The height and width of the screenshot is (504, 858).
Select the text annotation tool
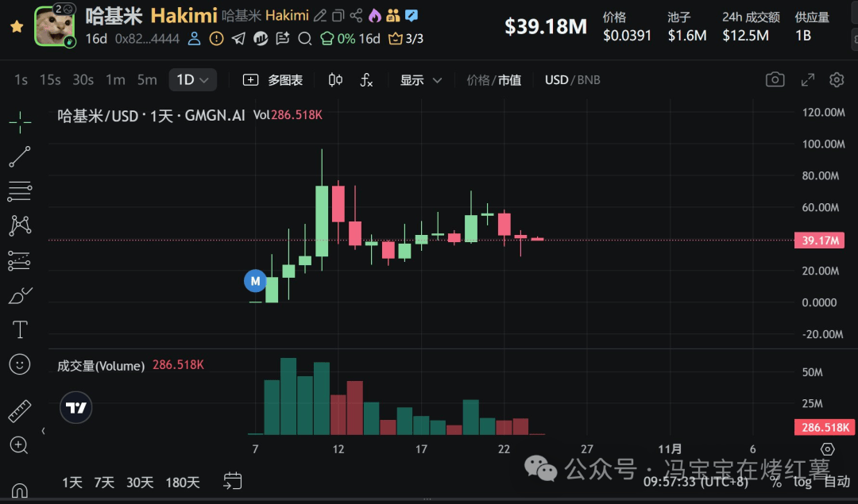[20, 329]
